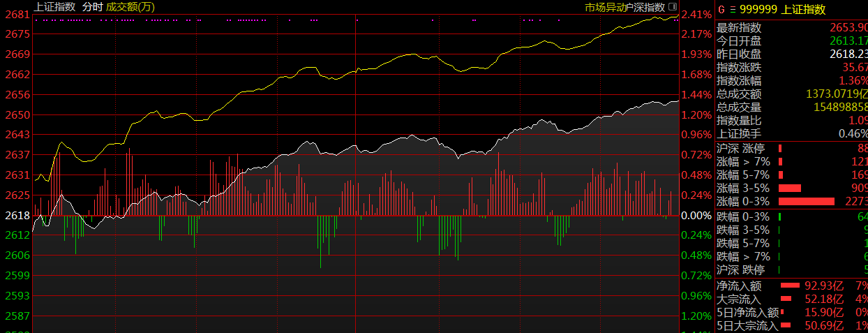Click the red bar for 涨幅 3-5%

coord(789,188)
